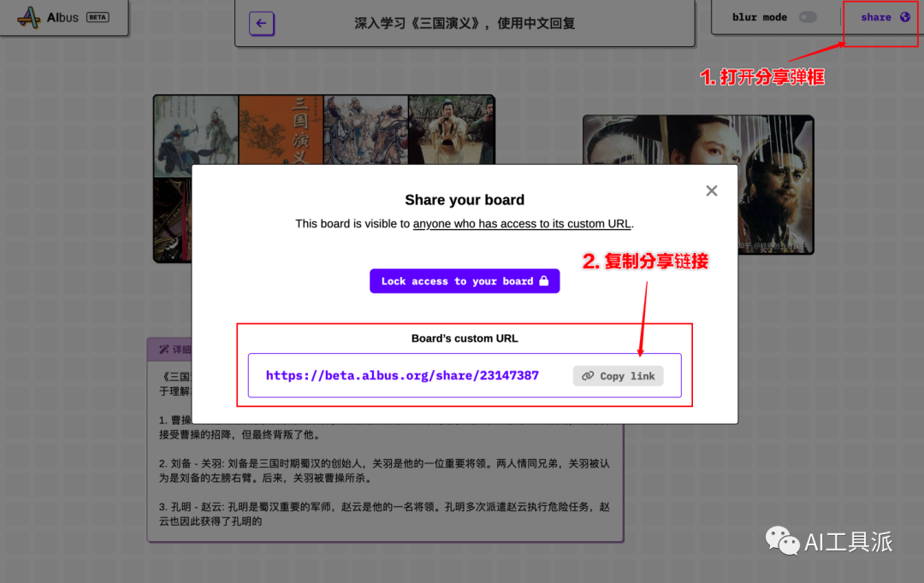Click the globe icon beside share
The width and height of the screenshot is (924, 583).
tap(905, 17)
